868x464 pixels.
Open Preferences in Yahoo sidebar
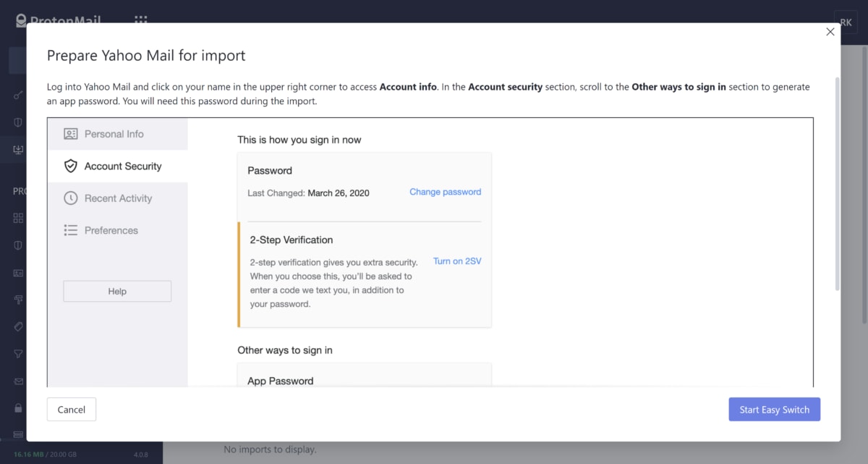click(x=117, y=230)
